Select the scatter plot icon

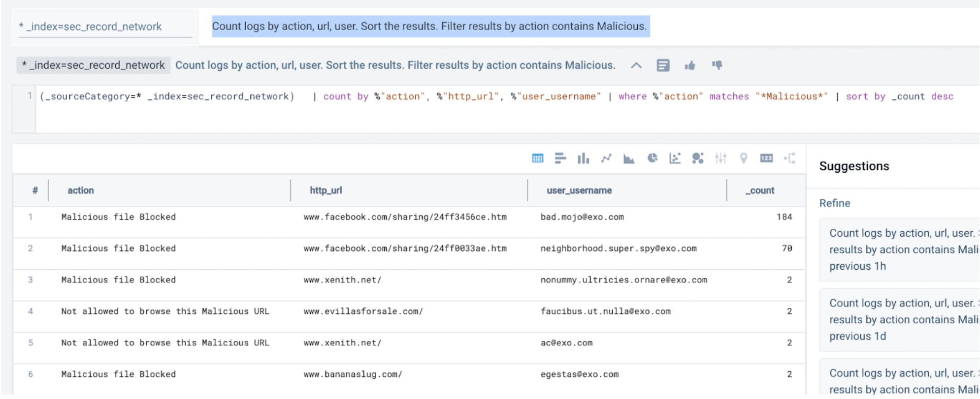pos(675,158)
